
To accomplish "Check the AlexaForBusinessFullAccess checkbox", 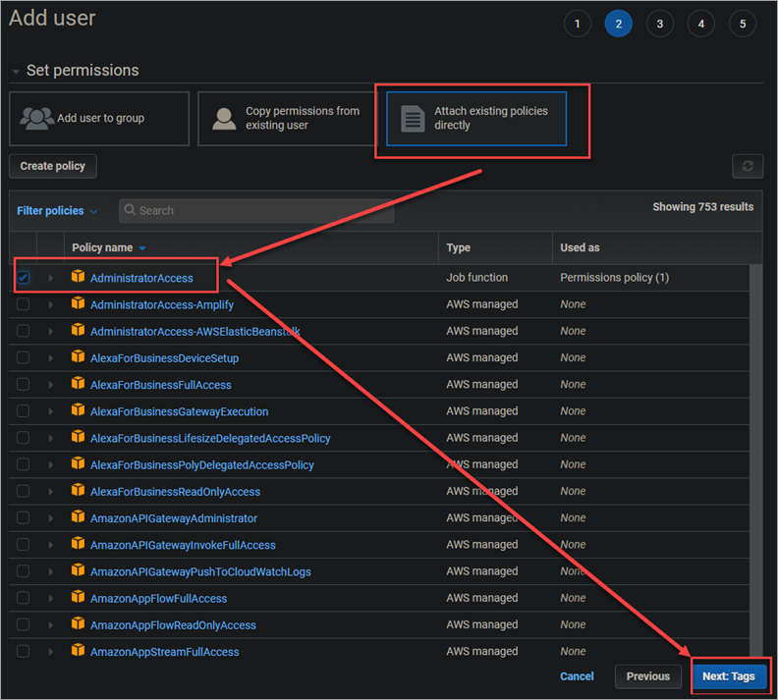I will [x=23, y=384].
